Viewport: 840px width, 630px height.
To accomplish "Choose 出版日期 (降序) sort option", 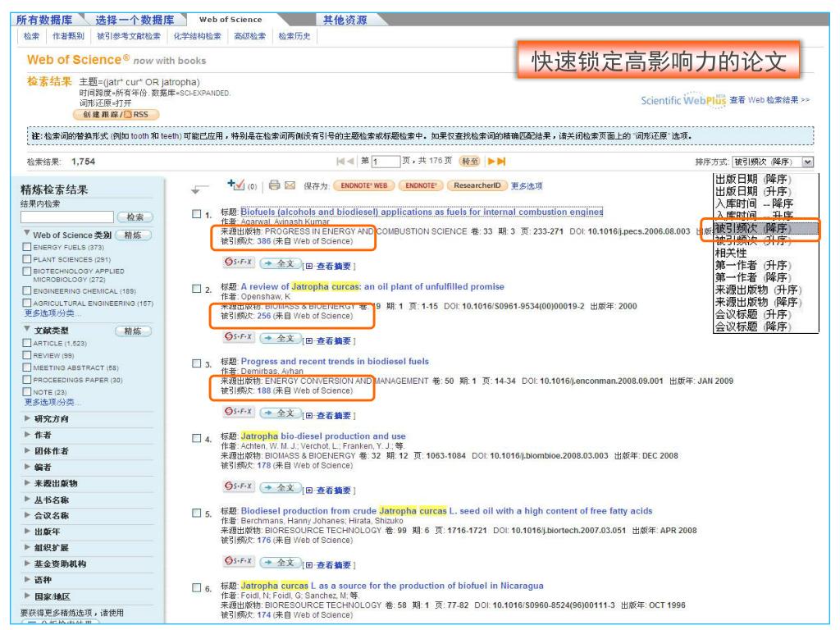I will [x=753, y=179].
